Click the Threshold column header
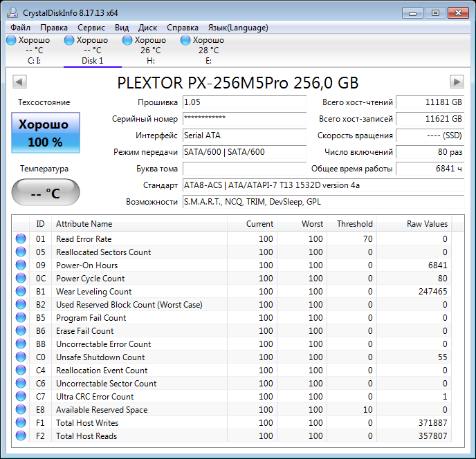Image resolution: width=476 pixels, height=459 pixels. pos(352,224)
